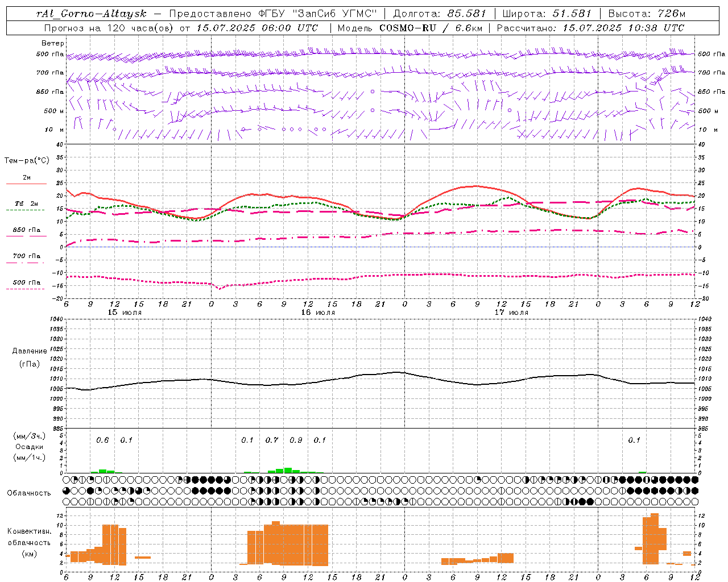Click the 10 м wind level label on left
The height and width of the screenshot is (582, 728).
[55, 130]
